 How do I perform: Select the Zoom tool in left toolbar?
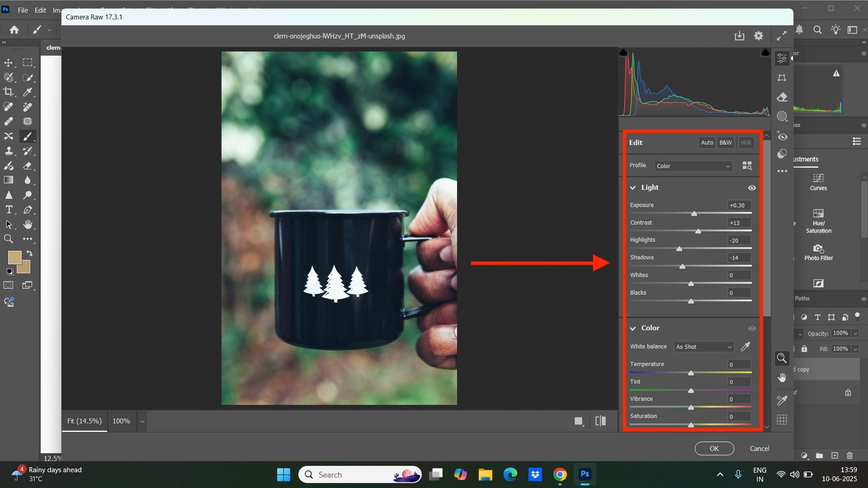9,239
